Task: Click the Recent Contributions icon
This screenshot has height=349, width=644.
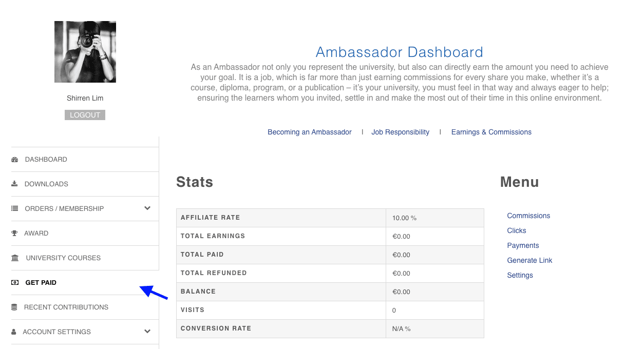Action: (x=15, y=307)
